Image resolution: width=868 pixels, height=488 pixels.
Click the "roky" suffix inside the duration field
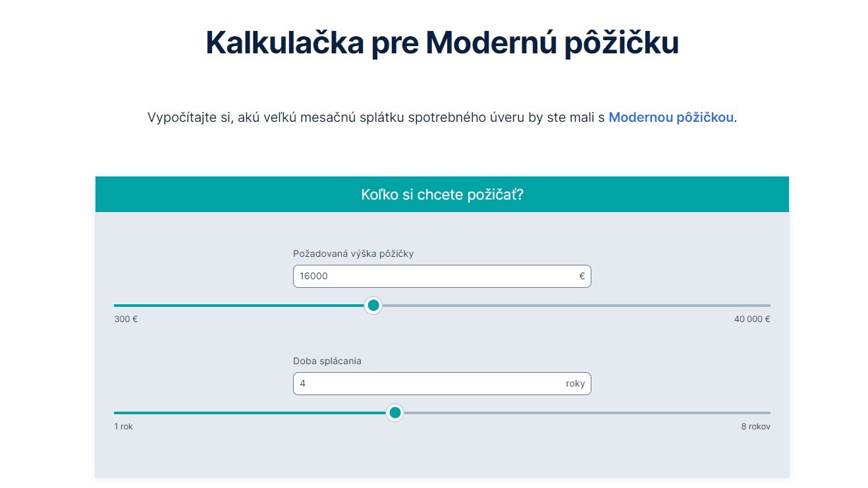coord(576,383)
